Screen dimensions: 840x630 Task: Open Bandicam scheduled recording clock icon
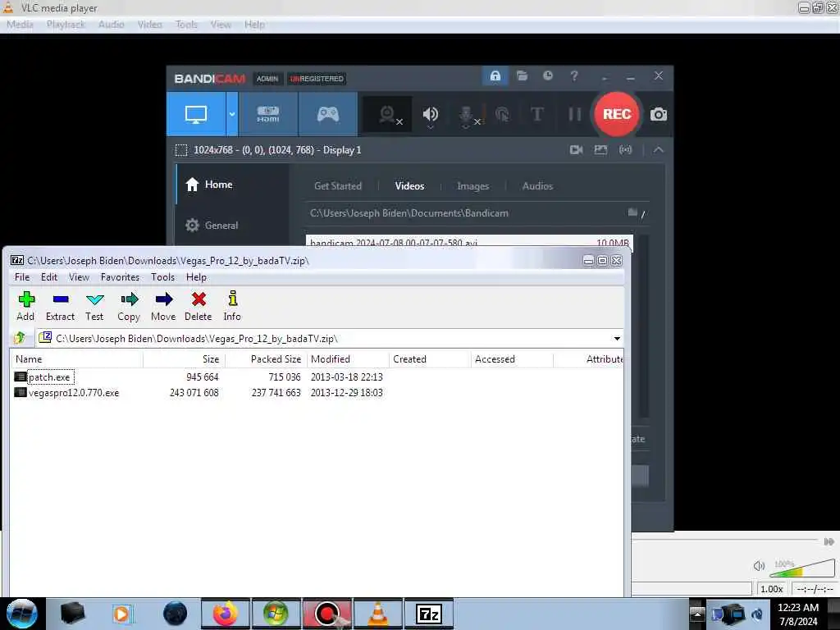547,75
